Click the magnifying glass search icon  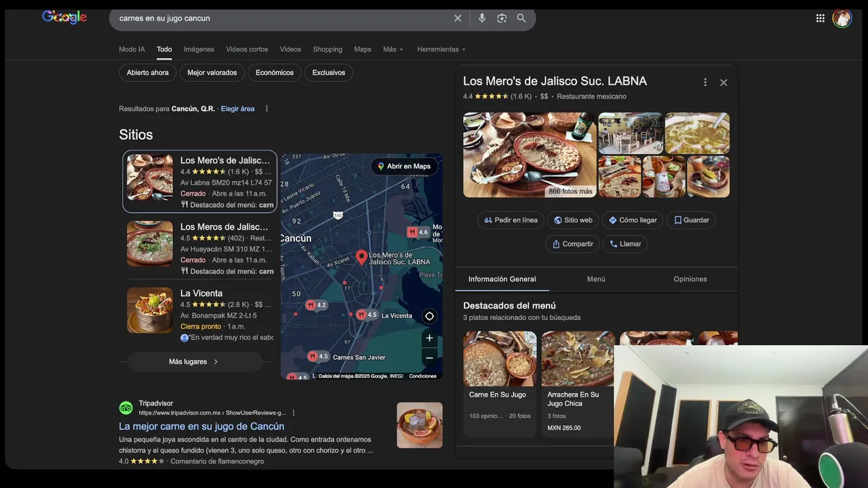[521, 18]
